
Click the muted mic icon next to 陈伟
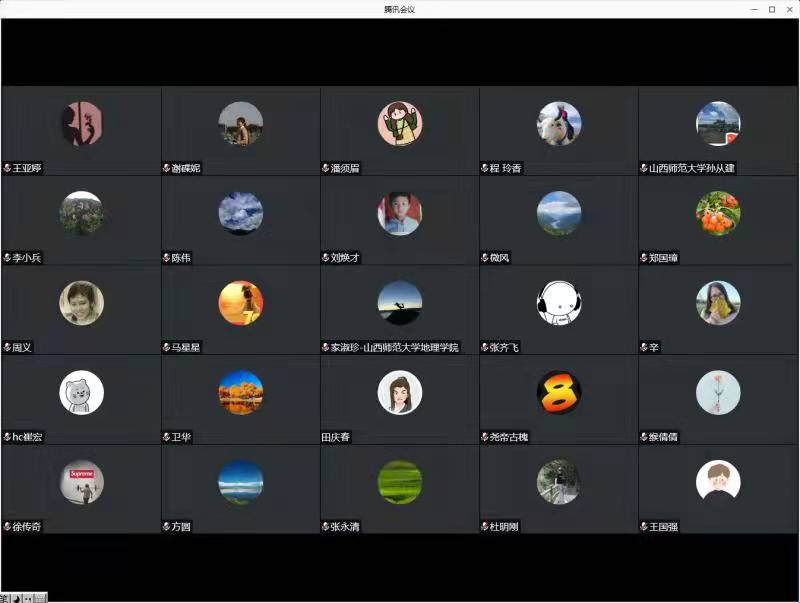(166, 258)
